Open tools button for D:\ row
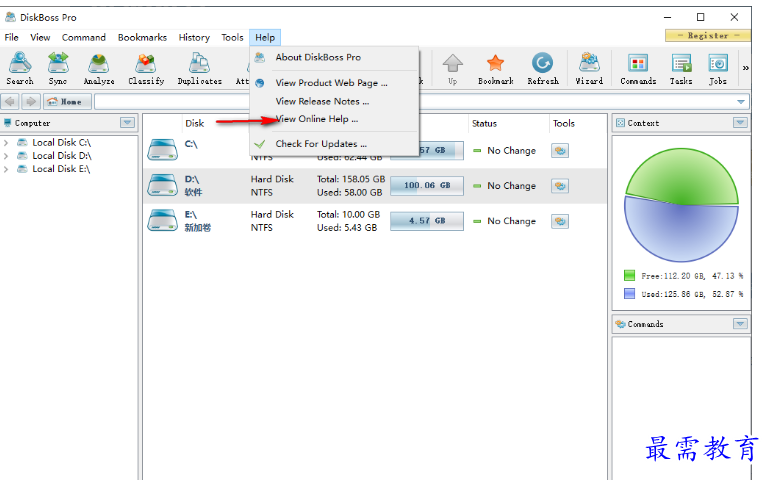 pyautogui.click(x=560, y=186)
